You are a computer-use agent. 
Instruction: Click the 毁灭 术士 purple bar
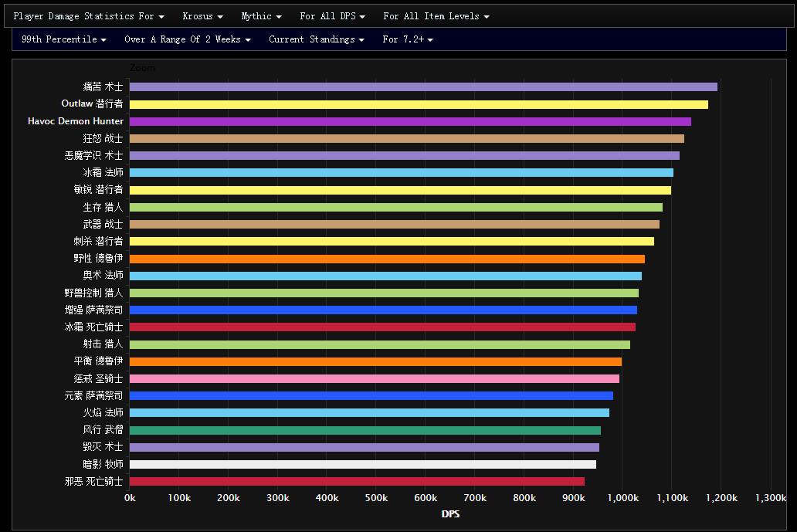[365, 448]
